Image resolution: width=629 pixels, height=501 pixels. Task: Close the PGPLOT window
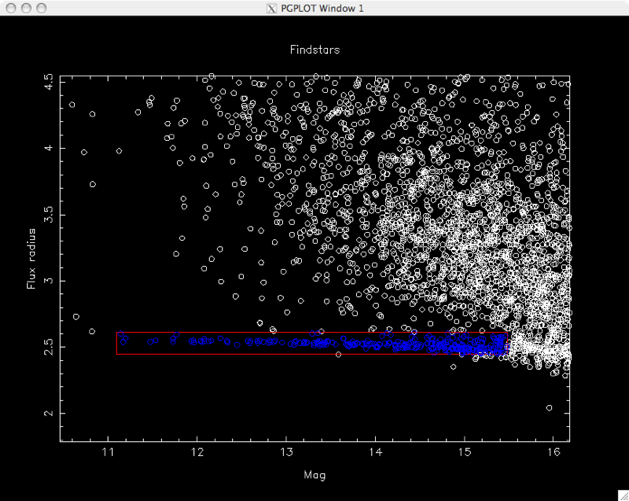[x=11, y=8]
